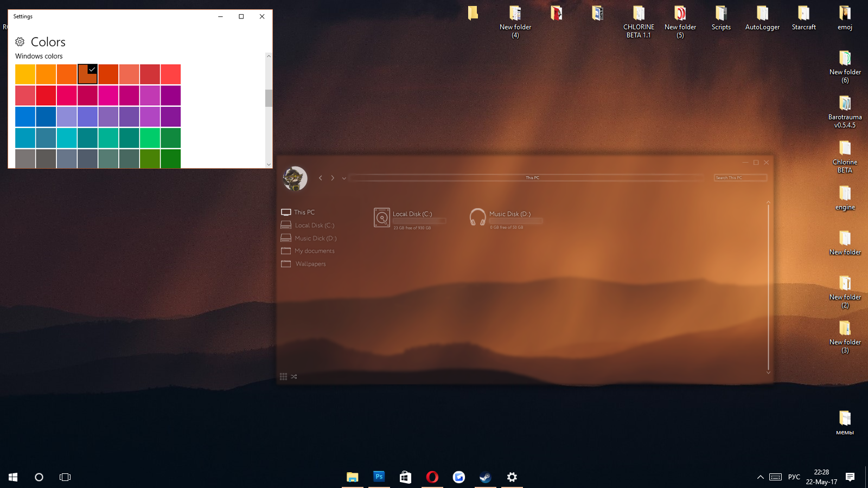Go back in the This PC explorer window
Image resolution: width=868 pixels, height=488 pixels.
pos(321,178)
